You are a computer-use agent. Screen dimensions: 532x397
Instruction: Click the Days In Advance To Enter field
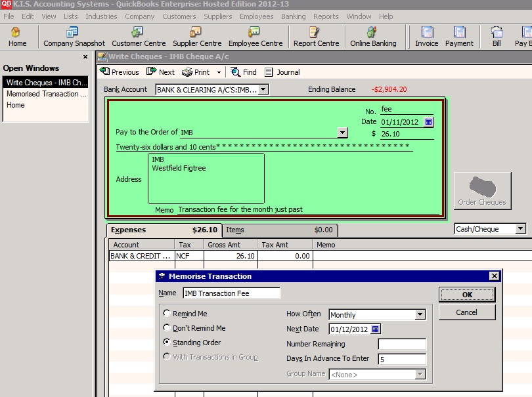tap(402, 359)
